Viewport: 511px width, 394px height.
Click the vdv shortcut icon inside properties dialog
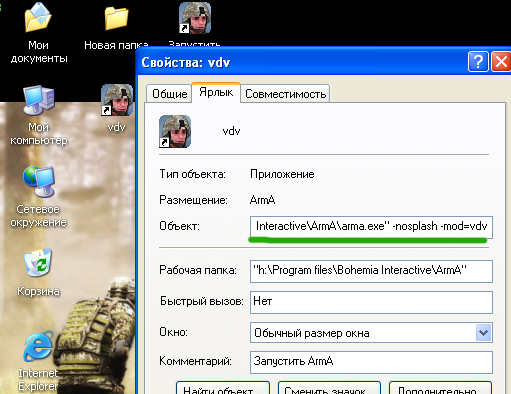pos(175,131)
